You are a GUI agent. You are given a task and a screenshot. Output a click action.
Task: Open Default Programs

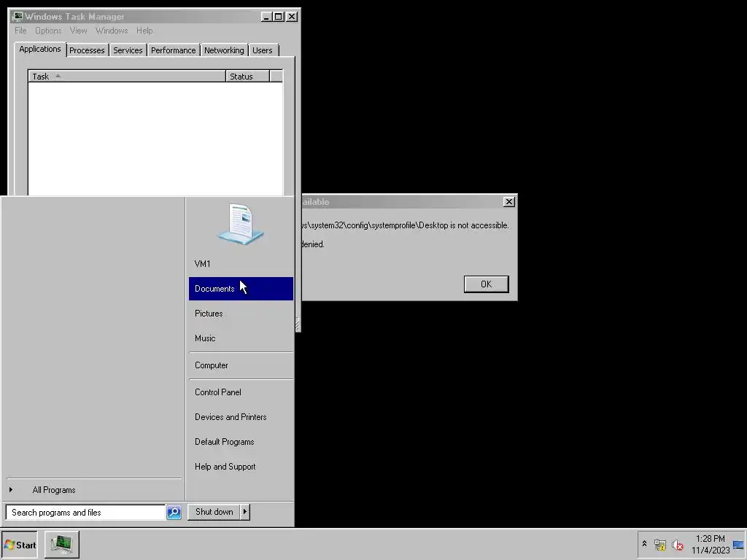pos(241,441)
